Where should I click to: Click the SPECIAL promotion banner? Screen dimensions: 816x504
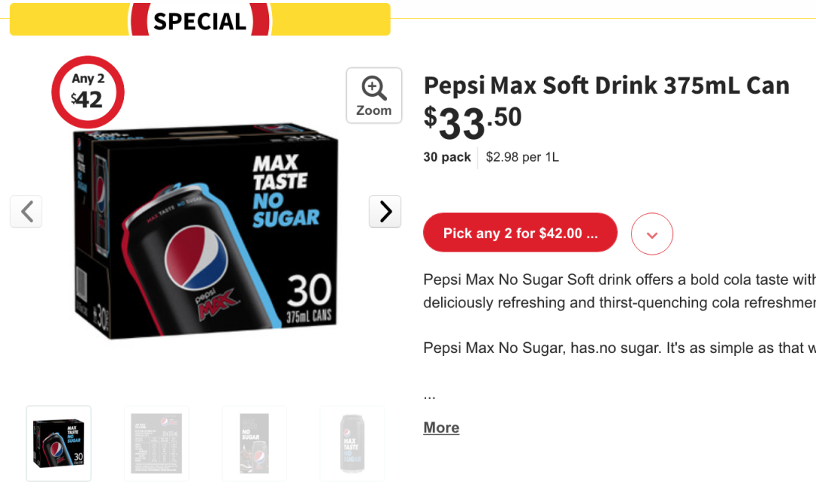click(x=200, y=20)
